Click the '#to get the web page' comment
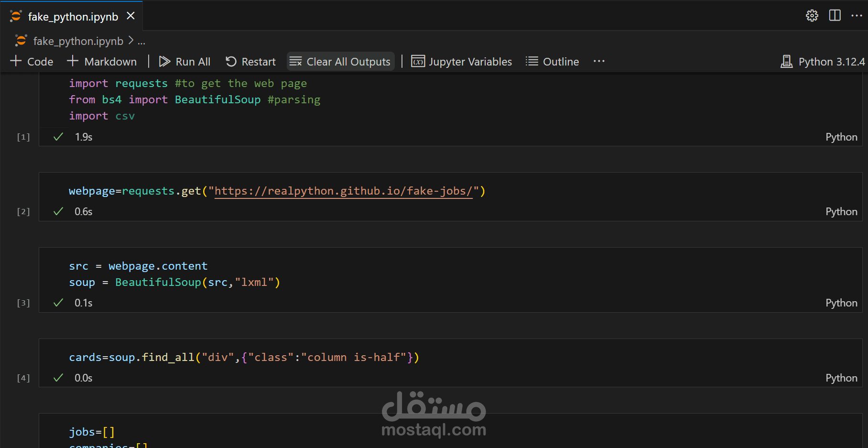The height and width of the screenshot is (448, 868). [241, 84]
